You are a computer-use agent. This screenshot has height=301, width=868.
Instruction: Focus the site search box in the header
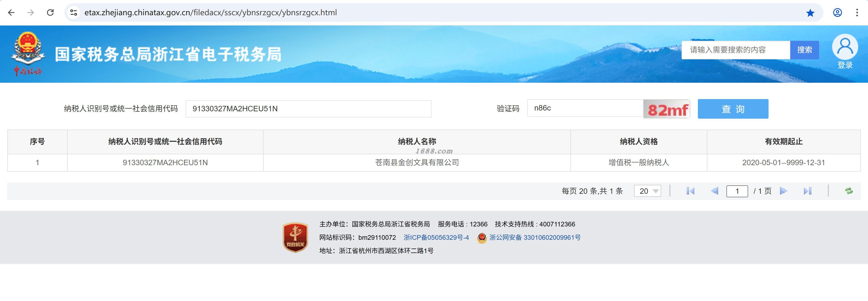[x=736, y=50]
